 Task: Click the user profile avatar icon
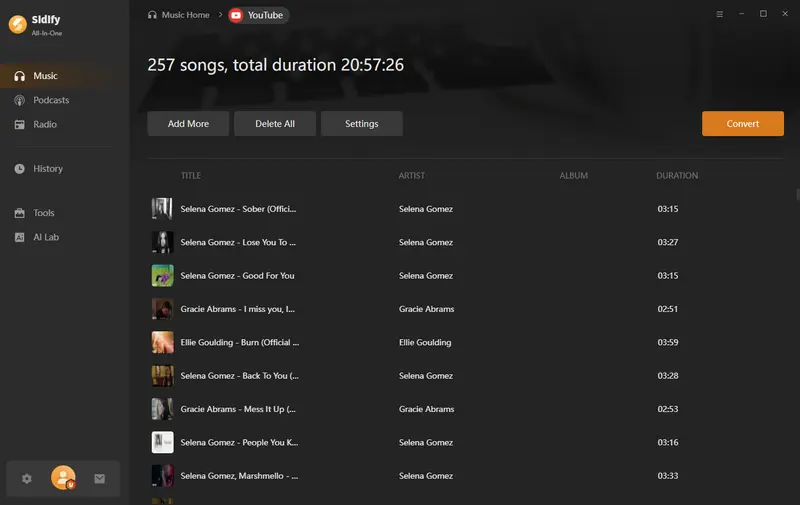(63, 478)
